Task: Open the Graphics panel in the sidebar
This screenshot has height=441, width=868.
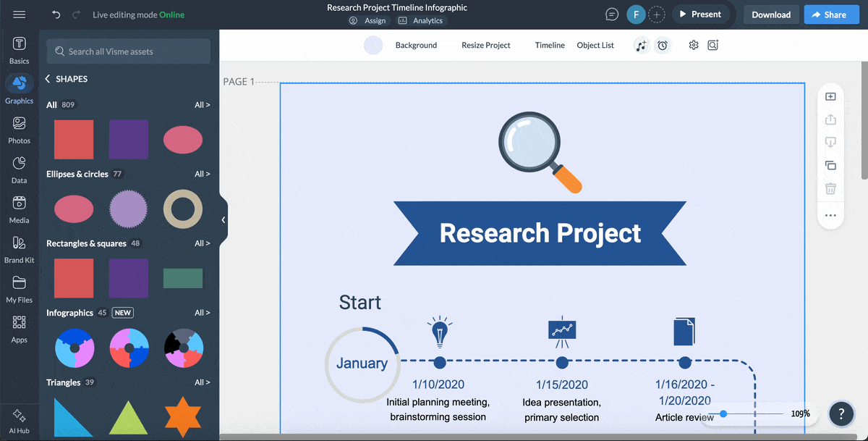Action: pos(19,88)
